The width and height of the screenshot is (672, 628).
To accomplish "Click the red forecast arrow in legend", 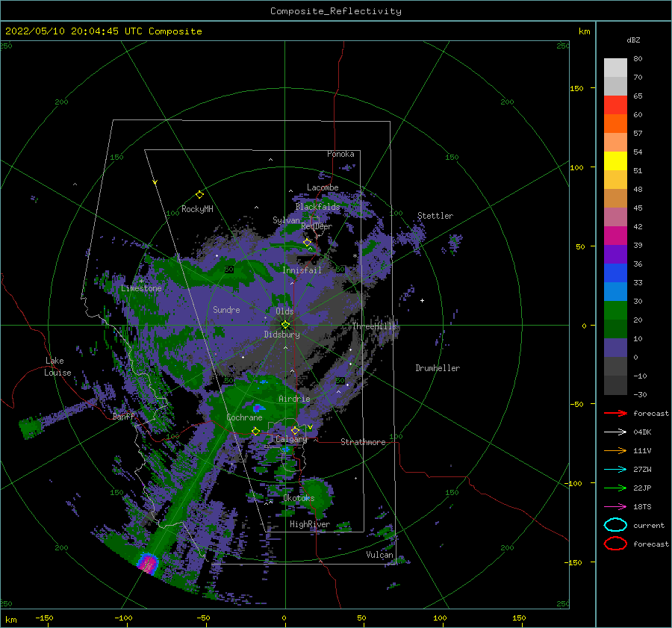I will (615, 413).
